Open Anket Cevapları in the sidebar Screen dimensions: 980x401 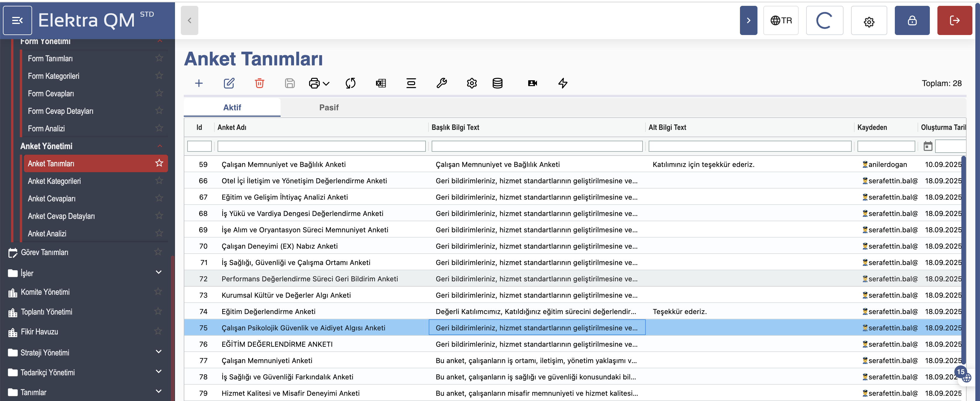pos(51,198)
